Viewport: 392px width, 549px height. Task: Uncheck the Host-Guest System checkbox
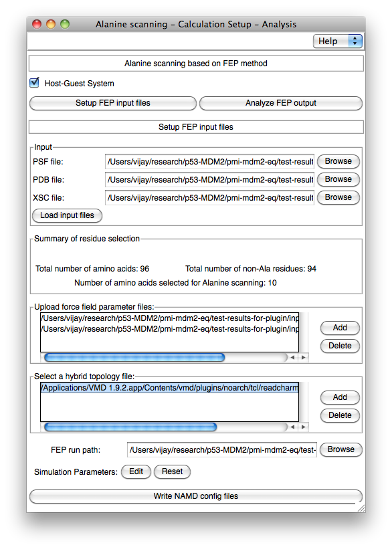pos(34,83)
